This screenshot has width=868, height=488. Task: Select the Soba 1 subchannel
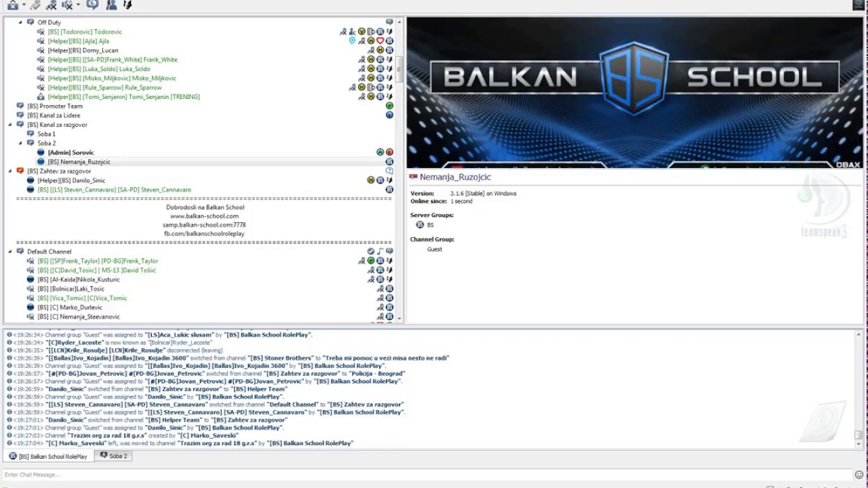click(47, 134)
